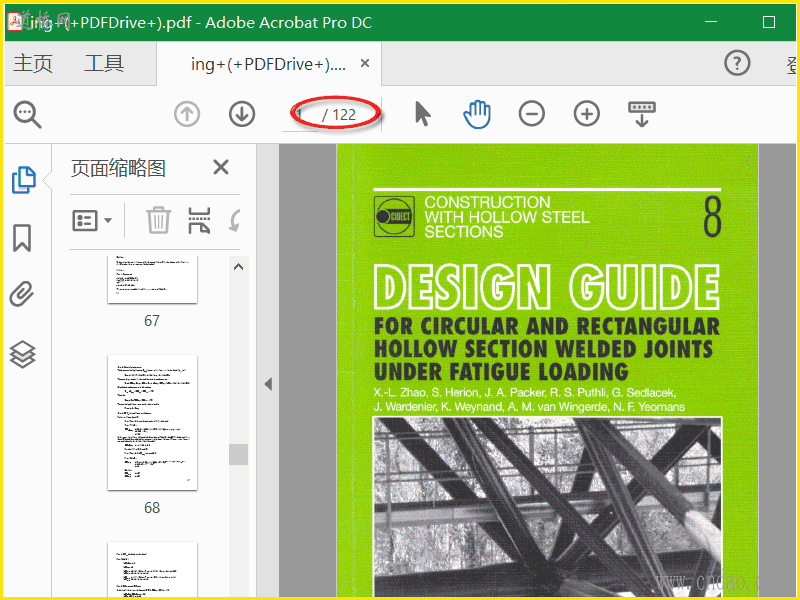Select the page 67 thumbnail

point(152,279)
